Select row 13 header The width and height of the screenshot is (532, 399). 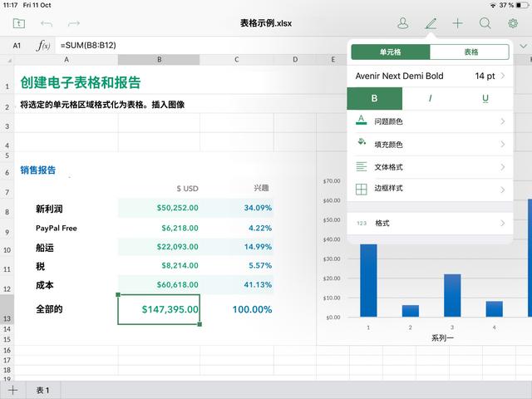[x=7, y=309]
